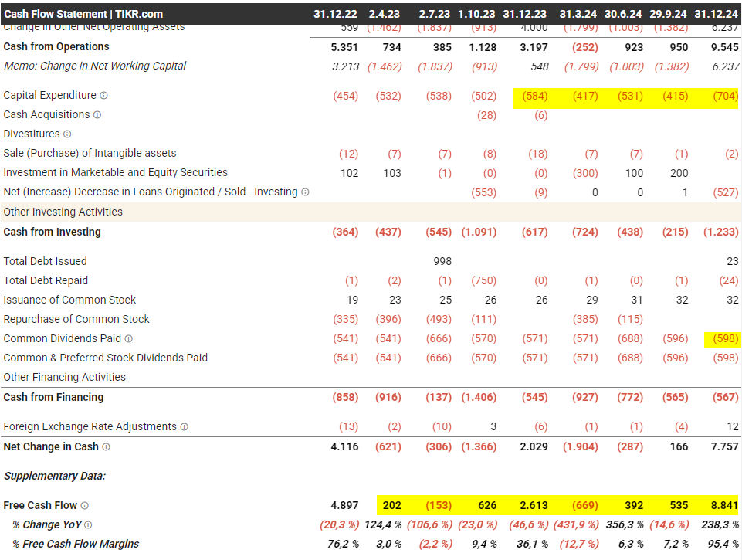This screenshot has width=742, height=560.
Task: Select the 30.6.24 column header
Action: (x=623, y=14)
